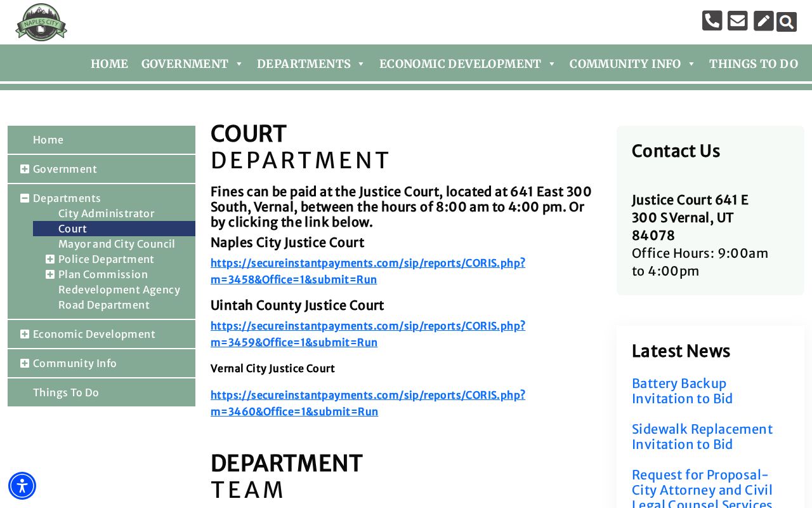Collapse Departments in the sidebar
The height and width of the screenshot is (508, 812).
click(25, 198)
